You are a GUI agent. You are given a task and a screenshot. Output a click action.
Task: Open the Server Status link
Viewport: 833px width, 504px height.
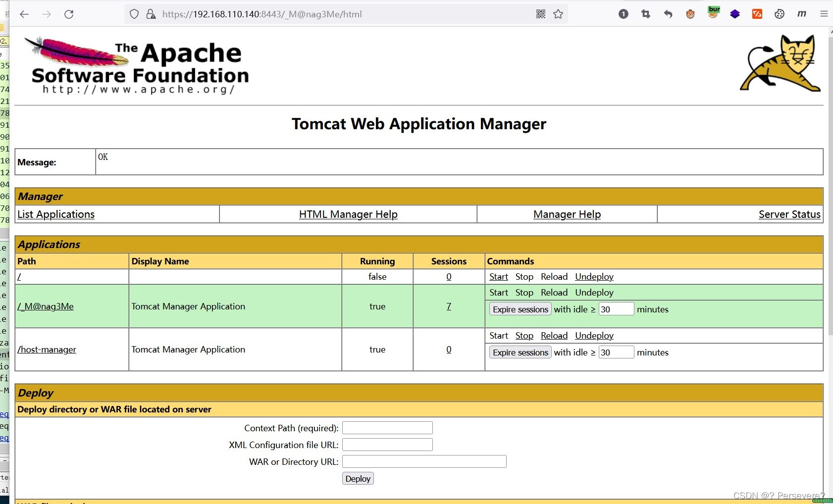coord(789,214)
